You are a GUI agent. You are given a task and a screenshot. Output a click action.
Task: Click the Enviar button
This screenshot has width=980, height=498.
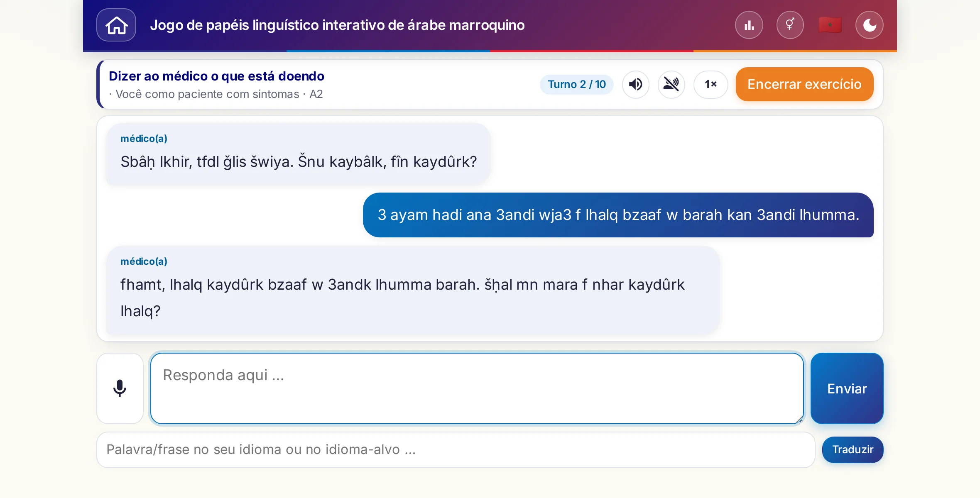pyautogui.click(x=847, y=388)
